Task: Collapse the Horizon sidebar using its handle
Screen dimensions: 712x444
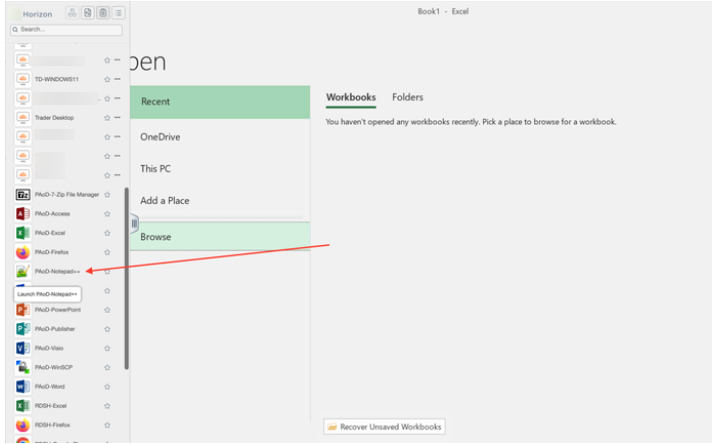Action: point(134,223)
